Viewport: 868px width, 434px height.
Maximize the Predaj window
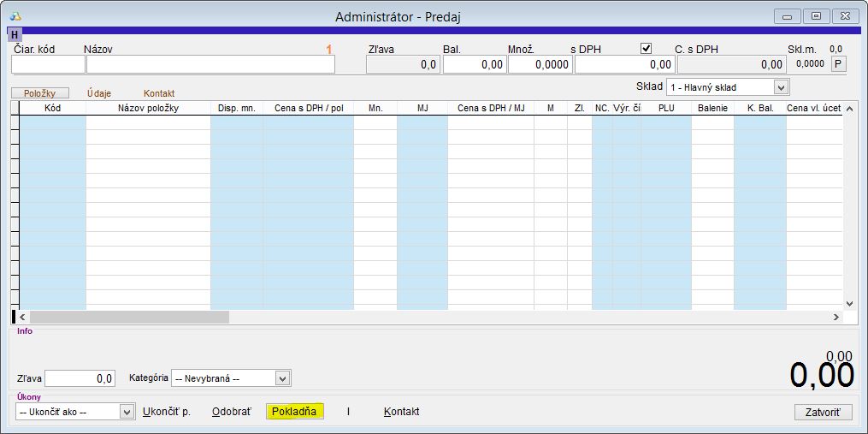point(816,16)
